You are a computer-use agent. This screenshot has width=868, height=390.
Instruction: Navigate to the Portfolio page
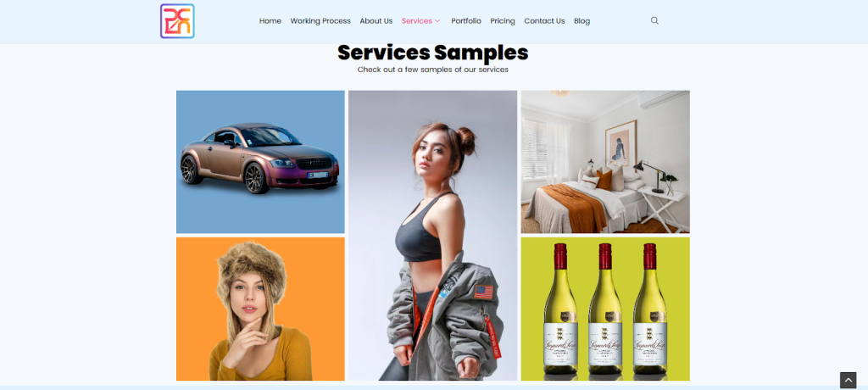[466, 21]
